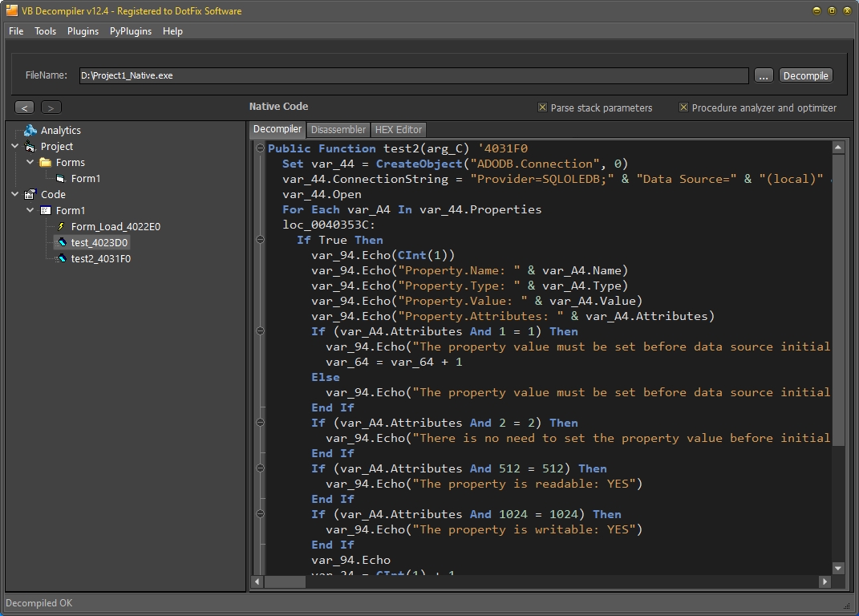Open the Tools menu
The image size is (859, 616).
(45, 31)
